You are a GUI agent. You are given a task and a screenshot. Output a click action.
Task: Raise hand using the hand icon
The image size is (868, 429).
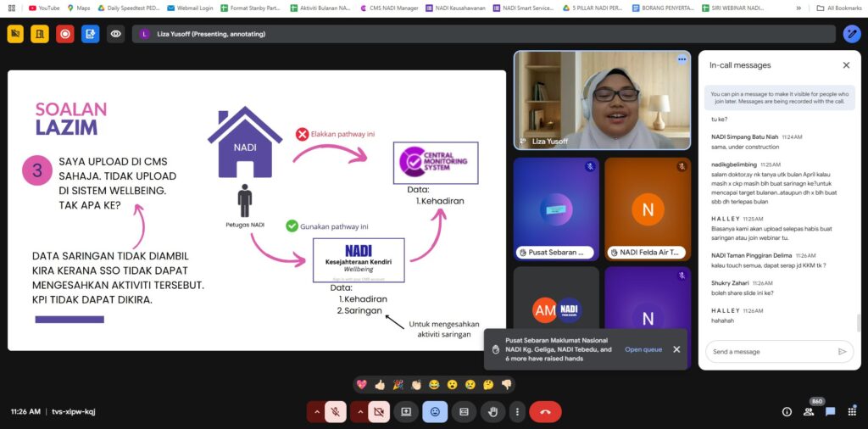pos(492,411)
